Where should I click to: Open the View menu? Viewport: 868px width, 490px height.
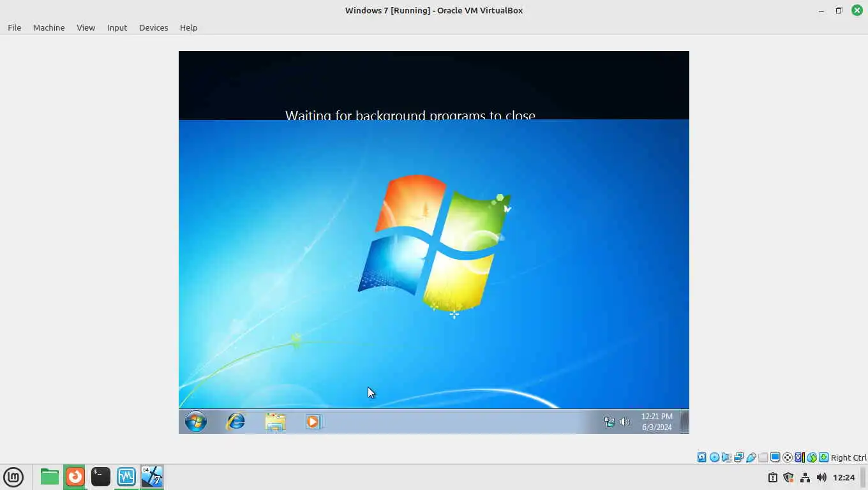(86, 27)
